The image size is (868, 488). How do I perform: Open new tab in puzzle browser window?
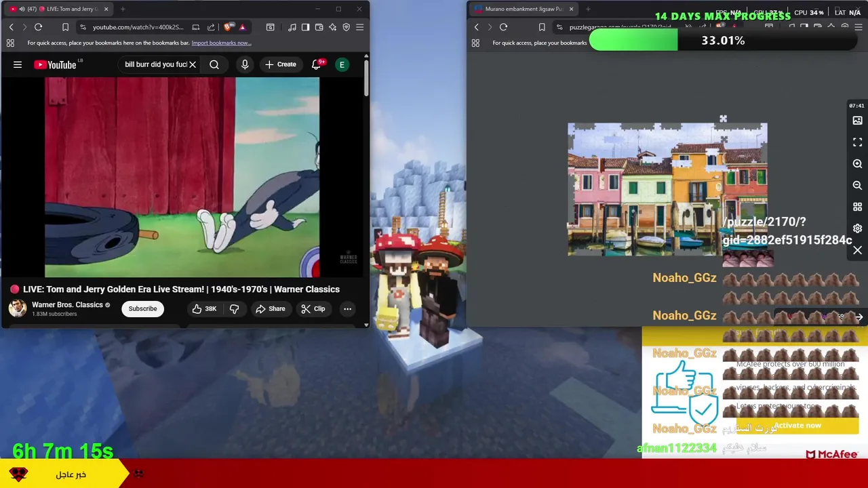tap(588, 9)
